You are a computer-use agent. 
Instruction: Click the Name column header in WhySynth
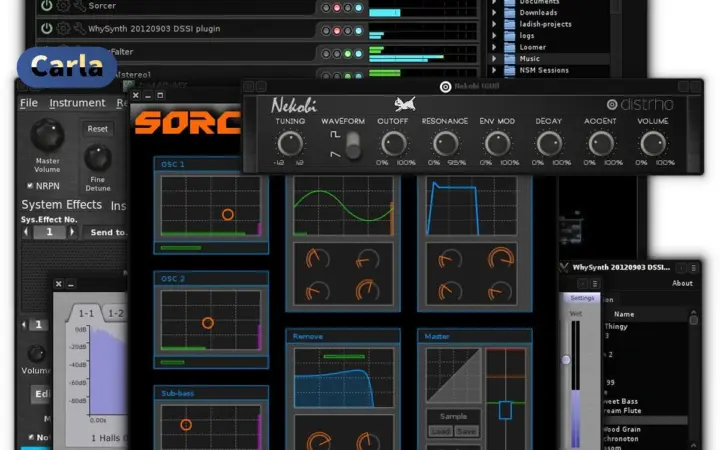[624, 314]
